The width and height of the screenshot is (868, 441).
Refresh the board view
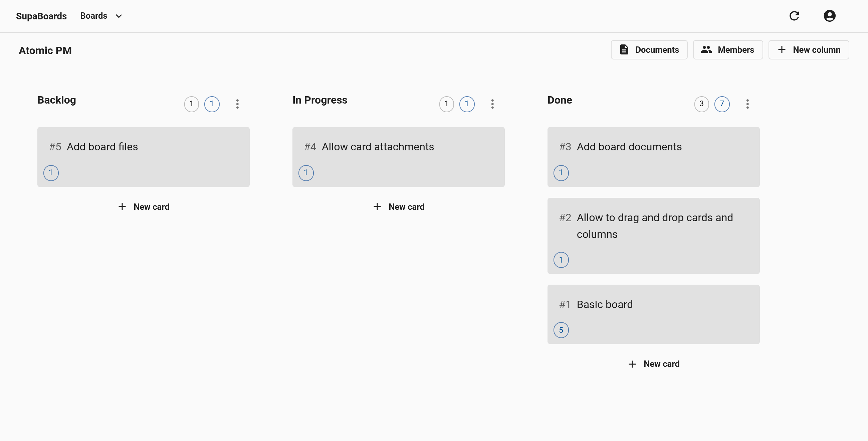click(x=795, y=16)
